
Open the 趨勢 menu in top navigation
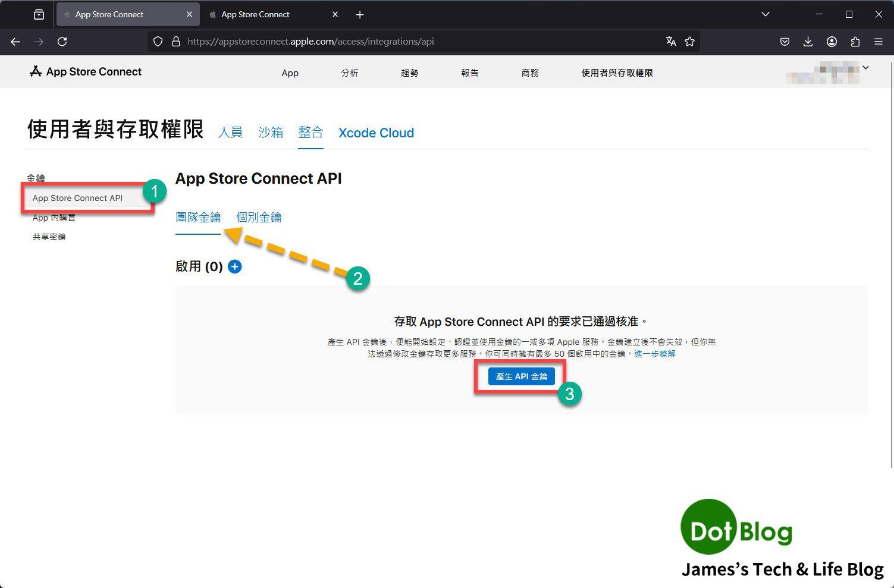point(409,73)
